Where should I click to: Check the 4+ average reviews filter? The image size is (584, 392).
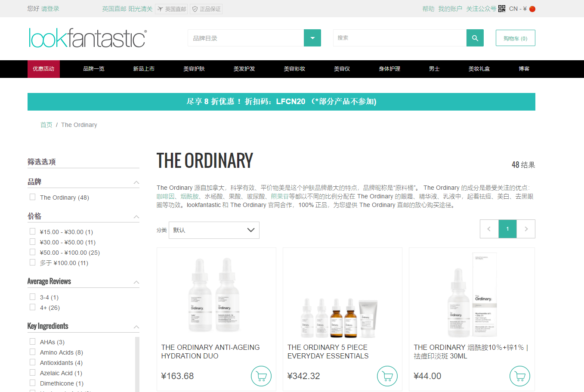(x=32, y=307)
